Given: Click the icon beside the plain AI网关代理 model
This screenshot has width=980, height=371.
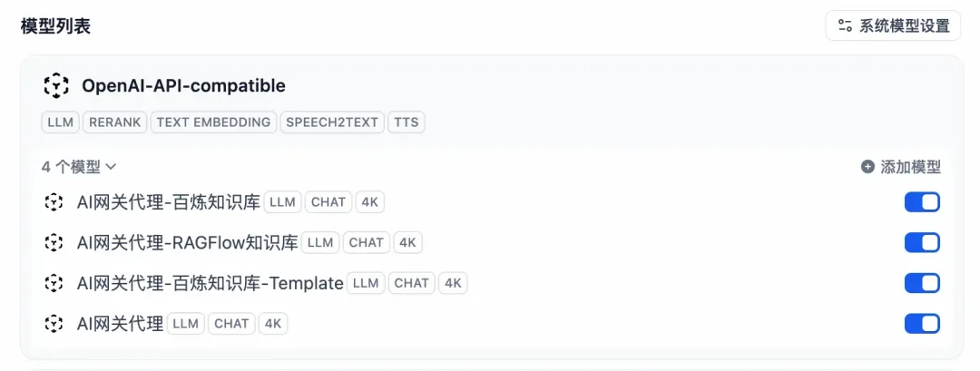Looking at the screenshot, I should [x=54, y=324].
